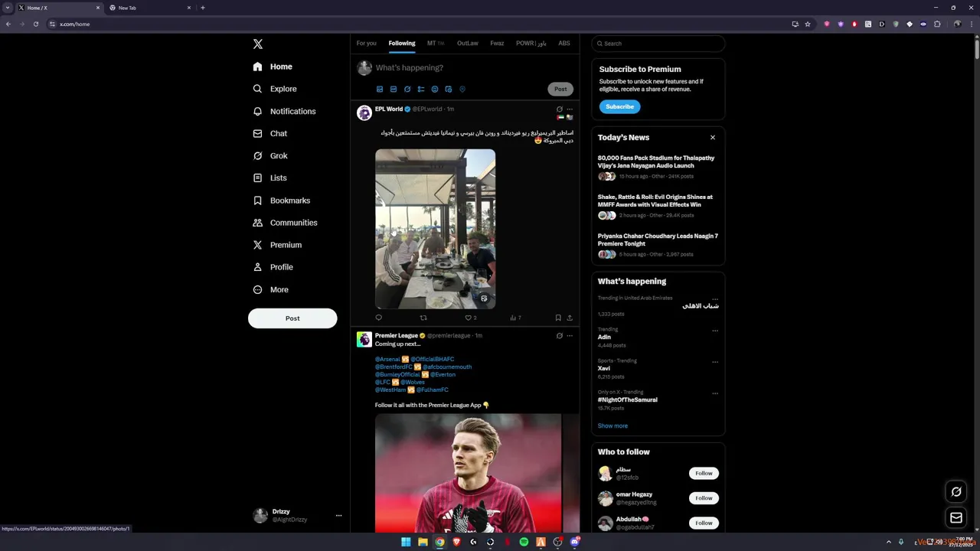Like the EPL World post

point(470,318)
